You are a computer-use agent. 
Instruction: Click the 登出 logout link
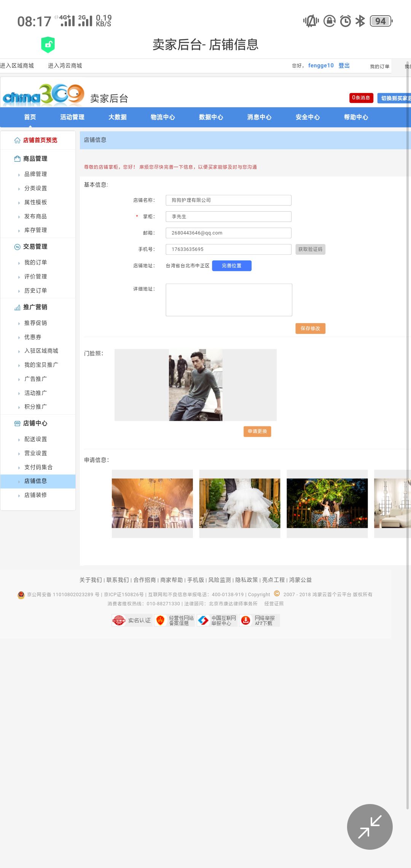click(x=344, y=65)
